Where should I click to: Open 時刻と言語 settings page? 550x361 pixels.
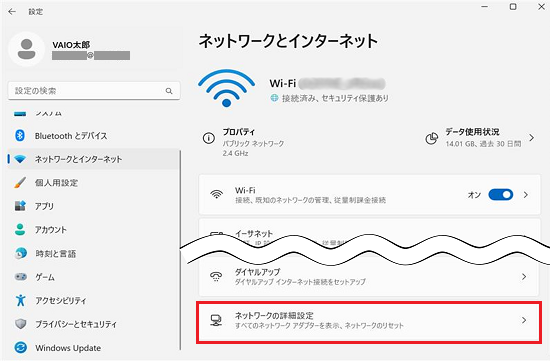(x=93, y=253)
